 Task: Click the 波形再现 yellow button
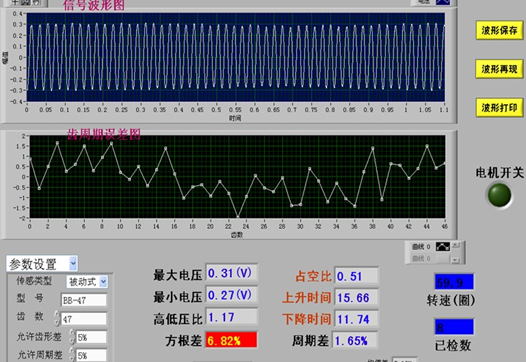[499, 69]
